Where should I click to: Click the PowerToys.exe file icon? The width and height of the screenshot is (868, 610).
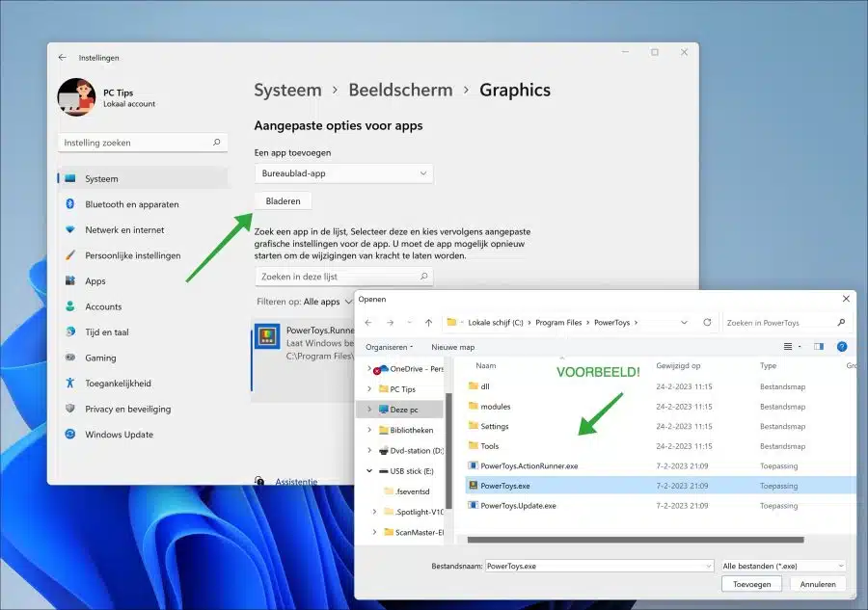[x=474, y=486]
